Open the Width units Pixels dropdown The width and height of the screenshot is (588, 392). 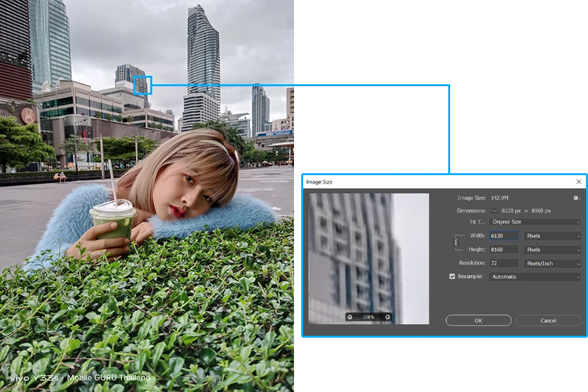point(552,236)
